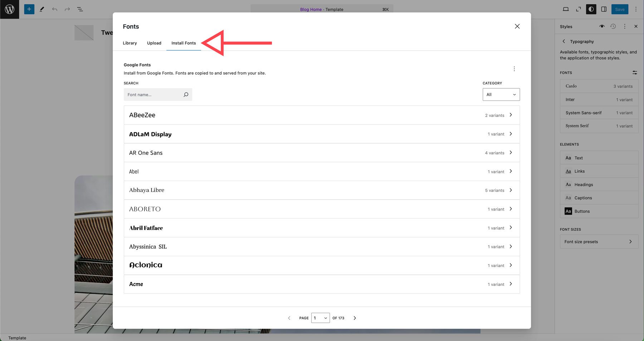Click the WordPress logo in the top corner
644x341 pixels.
pyautogui.click(x=9, y=9)
